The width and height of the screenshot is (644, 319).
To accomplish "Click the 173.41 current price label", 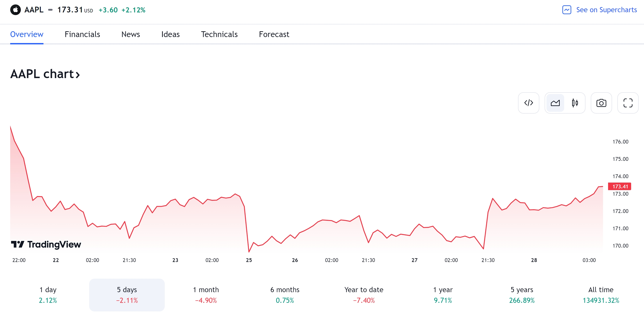I will coord(620,186).
